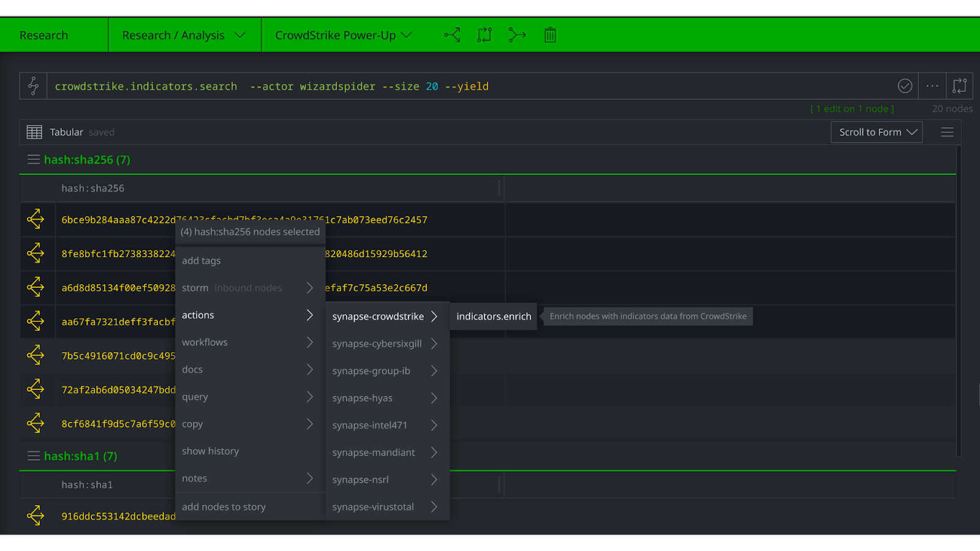
Task: Open the Scroll to Form dropdown
Action: coord(876,132)
